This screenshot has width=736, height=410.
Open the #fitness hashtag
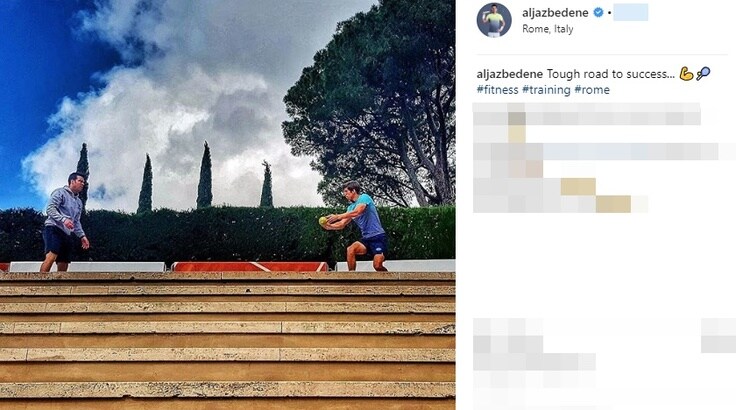coord(498,90)
